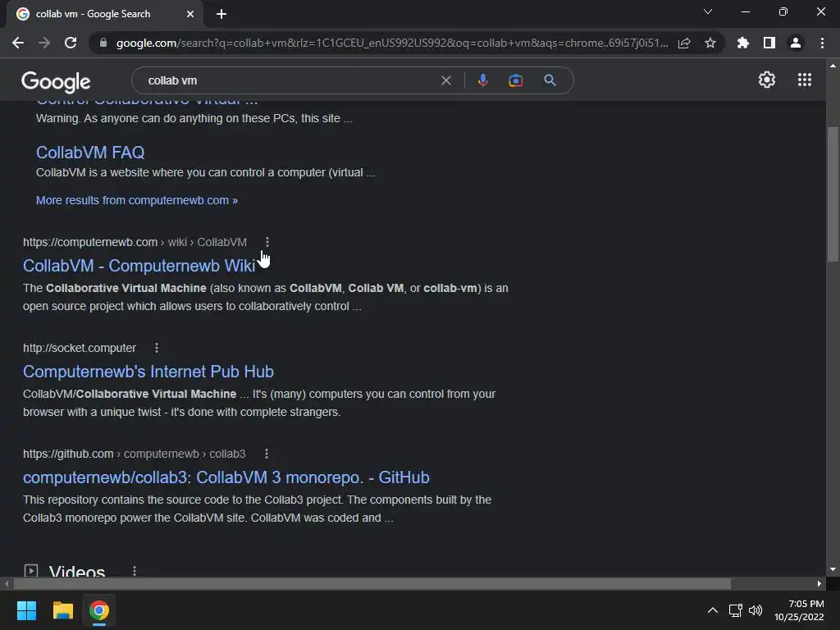Show hidden system tray icons

coord(713,610)
